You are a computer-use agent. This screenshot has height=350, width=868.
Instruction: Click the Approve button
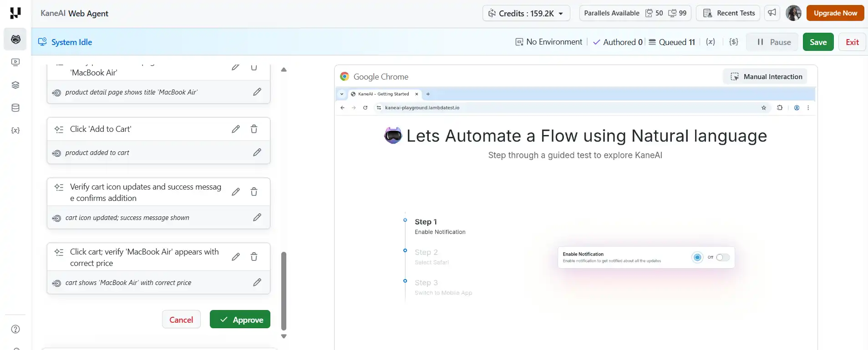[240, 319]
